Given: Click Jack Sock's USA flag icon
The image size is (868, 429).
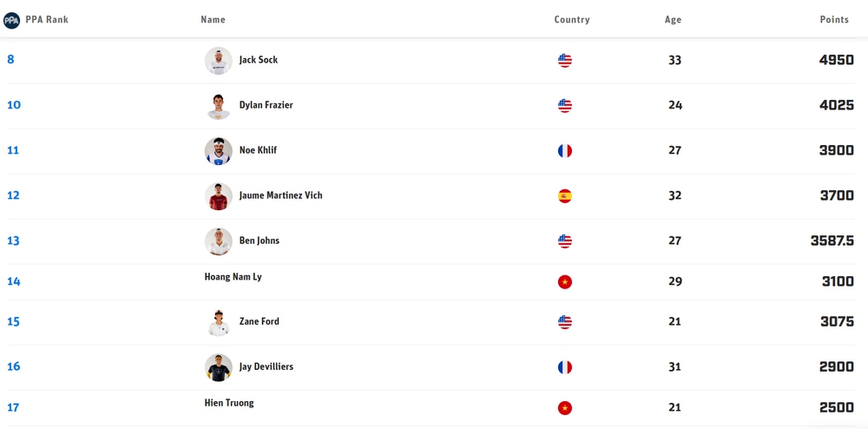Looking at the screenshot, I should [x=565, y=61].
